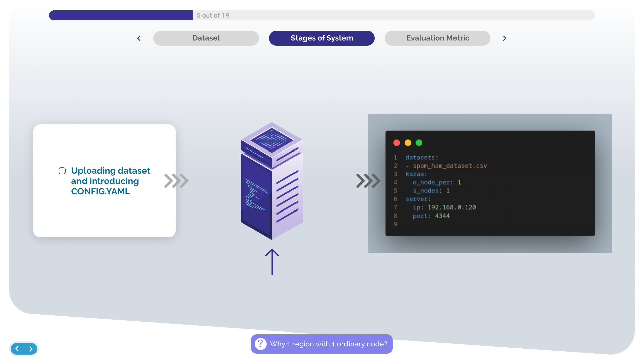Check the Uploading dataset checkbox
The width and height of the screenshot is (644, 362).
pyautogui.click(x=62, y=171)
